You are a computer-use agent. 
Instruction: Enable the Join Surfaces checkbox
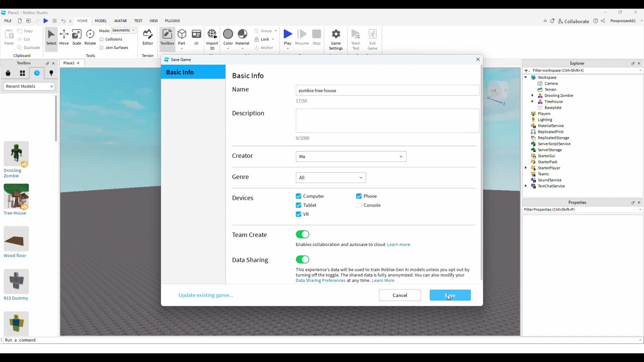(x=102, y=48)
